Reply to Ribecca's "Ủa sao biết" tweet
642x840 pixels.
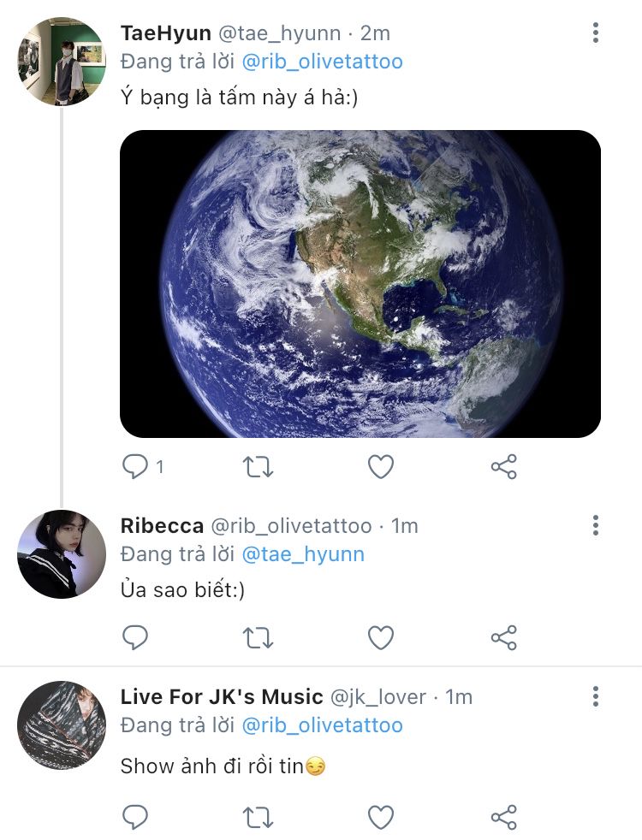coord(135,637)
